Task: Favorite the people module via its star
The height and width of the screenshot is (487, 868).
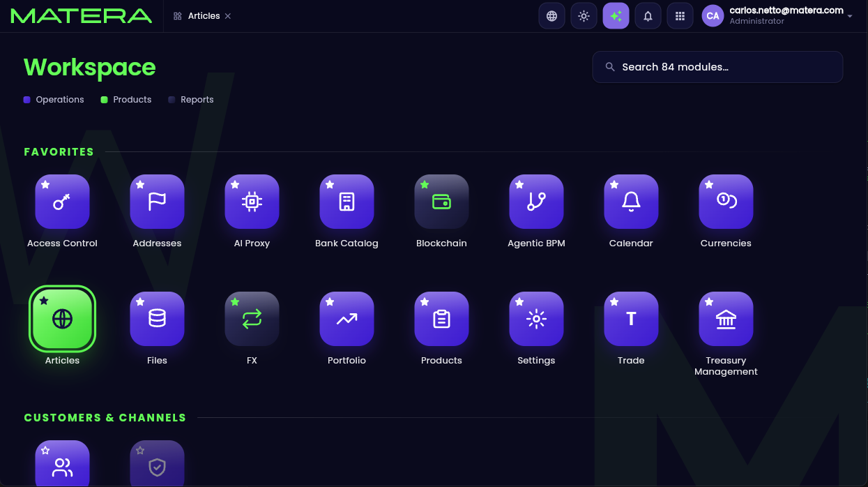Action: (45, 451)
